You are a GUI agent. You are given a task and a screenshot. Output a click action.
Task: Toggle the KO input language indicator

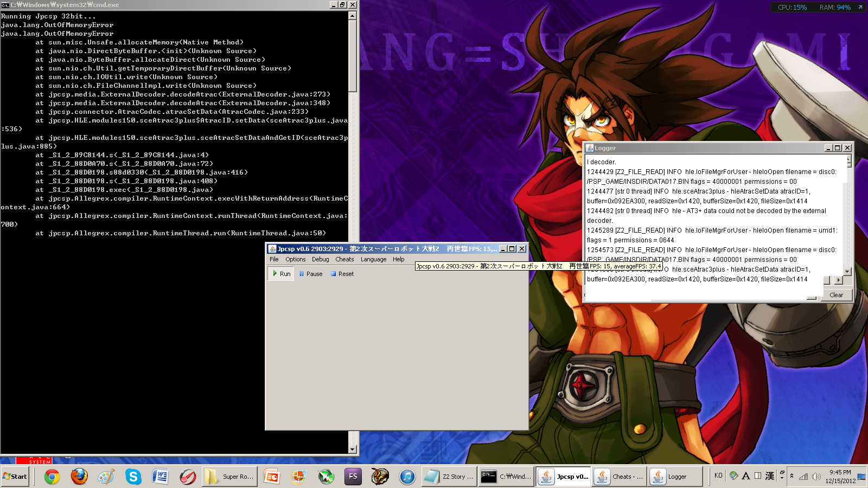tap(718, 476)
